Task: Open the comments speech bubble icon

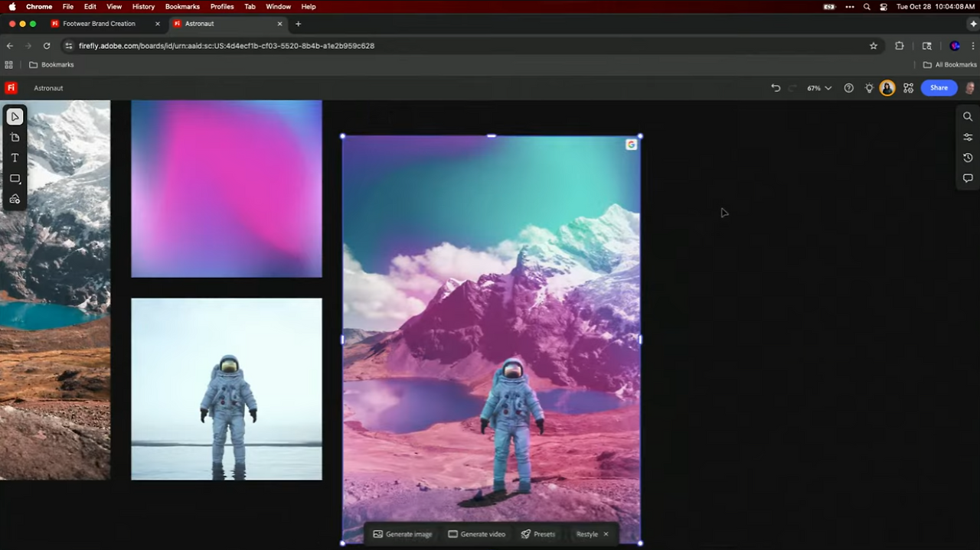Action: 968,178
